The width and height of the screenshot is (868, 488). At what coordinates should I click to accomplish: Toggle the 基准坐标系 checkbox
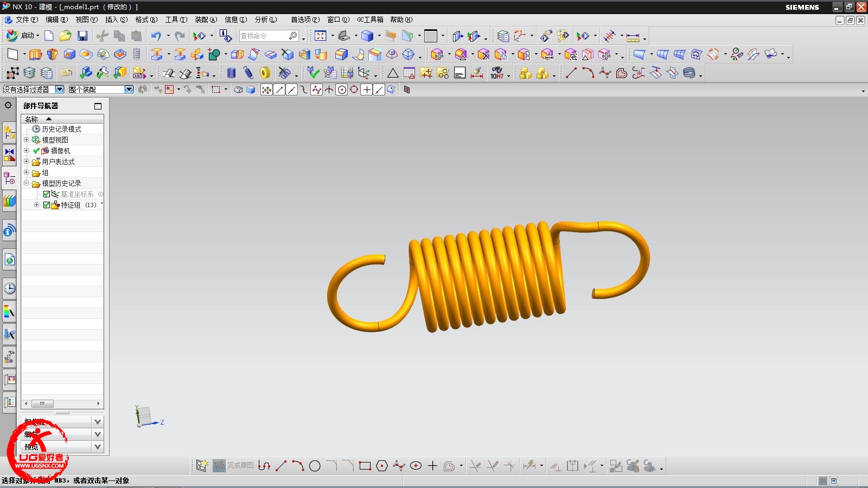(x=47, y=194)
